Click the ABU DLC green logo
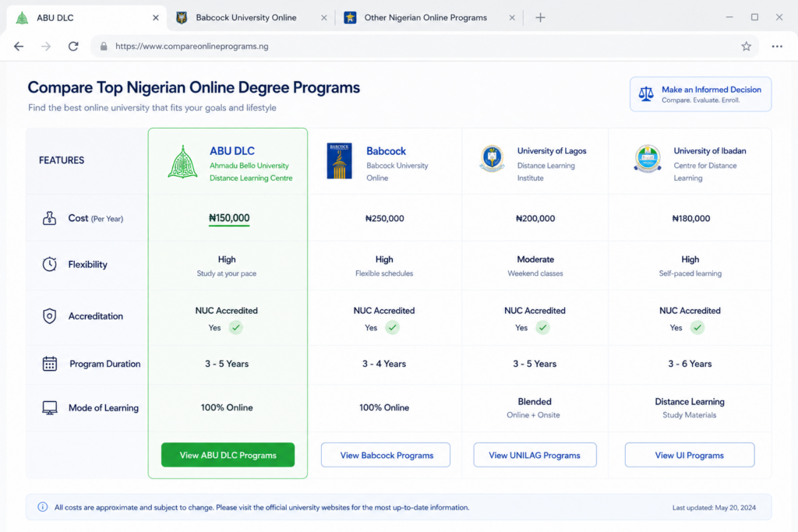The width and height of the screenshot is (798, 532). point(182,162)
